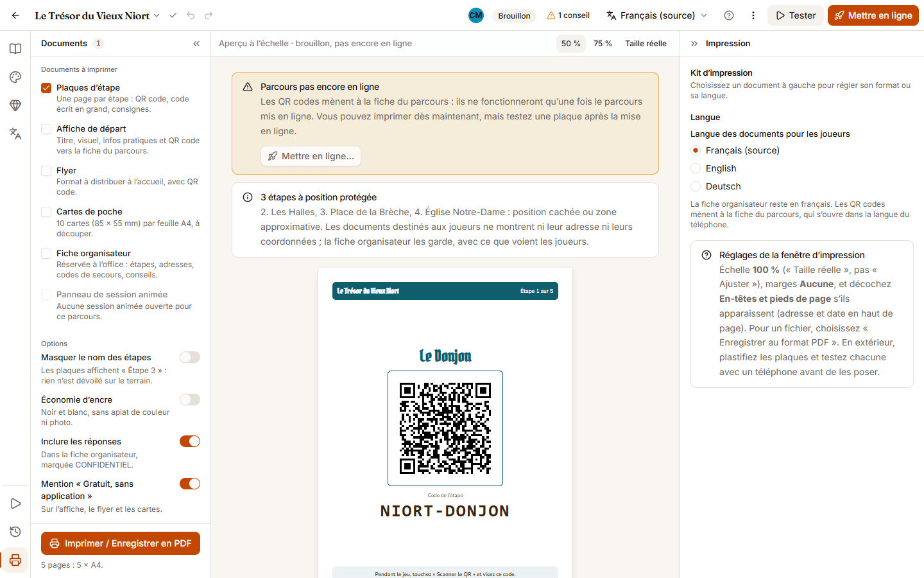
Task: Select the English language radio button
Action: point(696,168)
